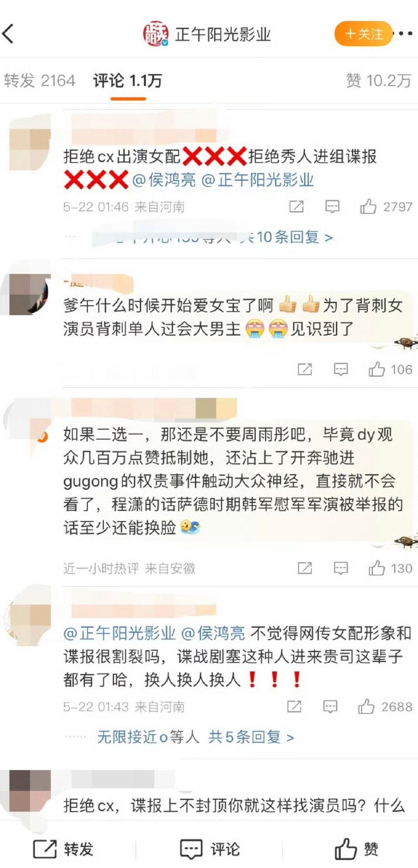Follow 正午阳光影业 with +关注 button
The height and width of the screenshot is (868, 418).
point(364,34)
